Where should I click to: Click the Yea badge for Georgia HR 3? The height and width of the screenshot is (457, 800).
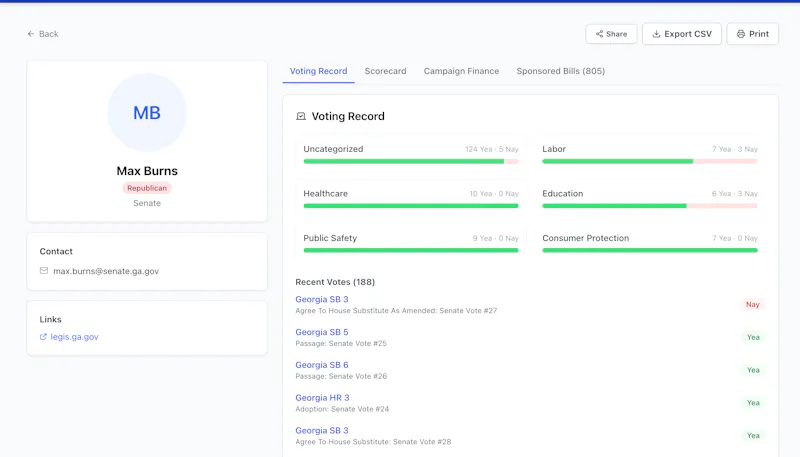tap(753, 403)
